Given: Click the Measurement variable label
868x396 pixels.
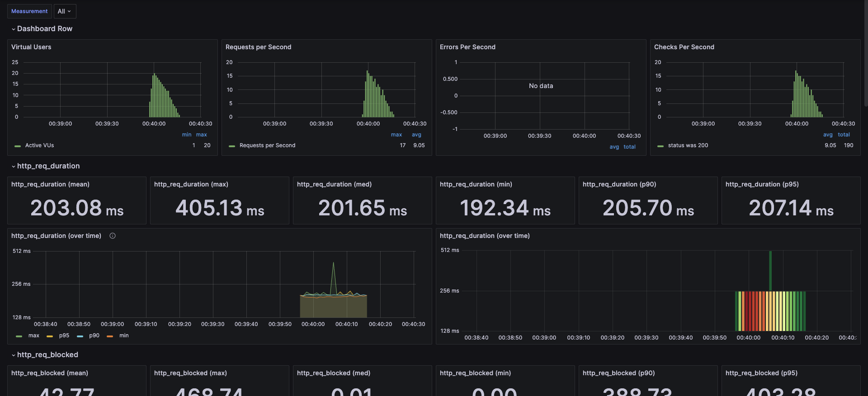Looking at the screenshot, I should coord(29,11).
